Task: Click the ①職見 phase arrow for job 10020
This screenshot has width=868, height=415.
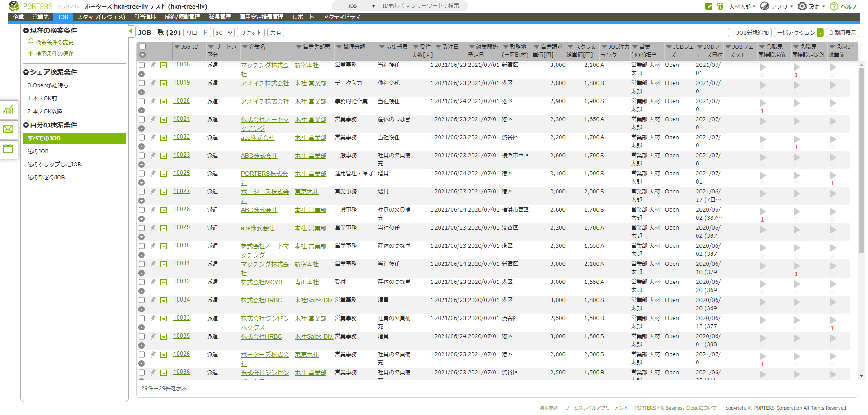Action: click(x=763, y=103)
